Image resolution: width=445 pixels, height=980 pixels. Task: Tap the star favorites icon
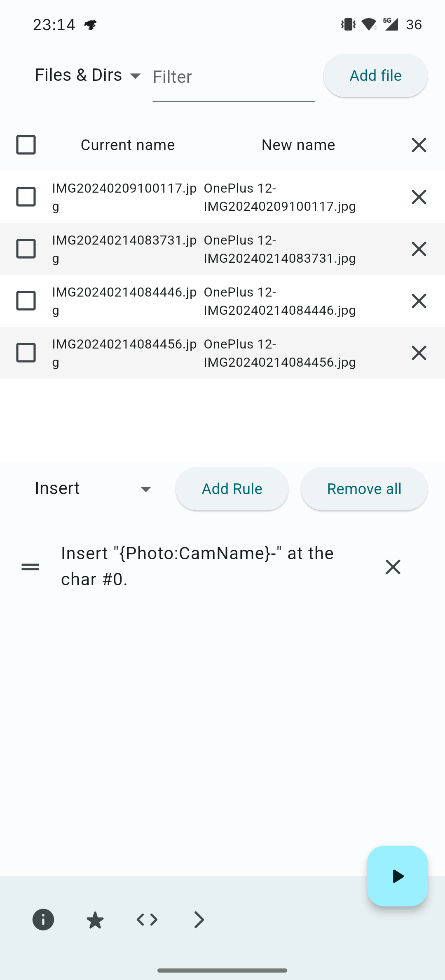(x=95, y=920)
